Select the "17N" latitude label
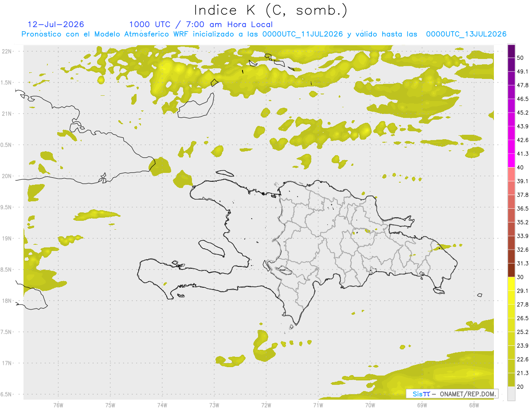The image size is (532, 411). [8, 363]
